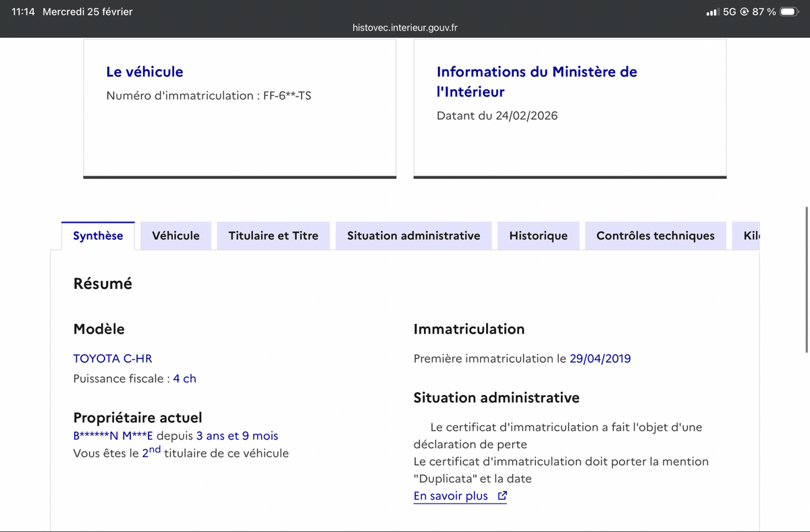Click the 3 ans et 9 mois duration
Screen dimensions: 810x532
[237, 436]
